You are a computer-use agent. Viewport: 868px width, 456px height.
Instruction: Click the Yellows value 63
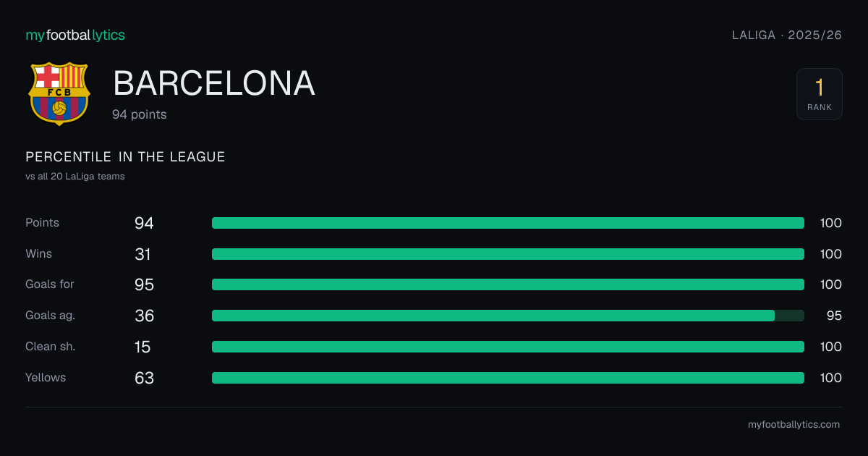[x=144, y=378]
